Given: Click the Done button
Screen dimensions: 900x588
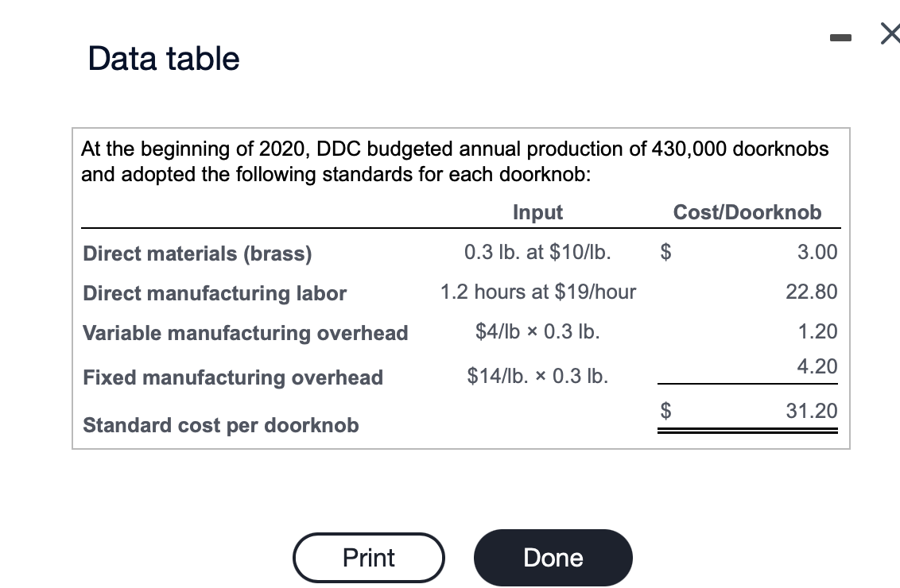Looking at the screenshot, I should pyautogui.click(x=553, y=557).
